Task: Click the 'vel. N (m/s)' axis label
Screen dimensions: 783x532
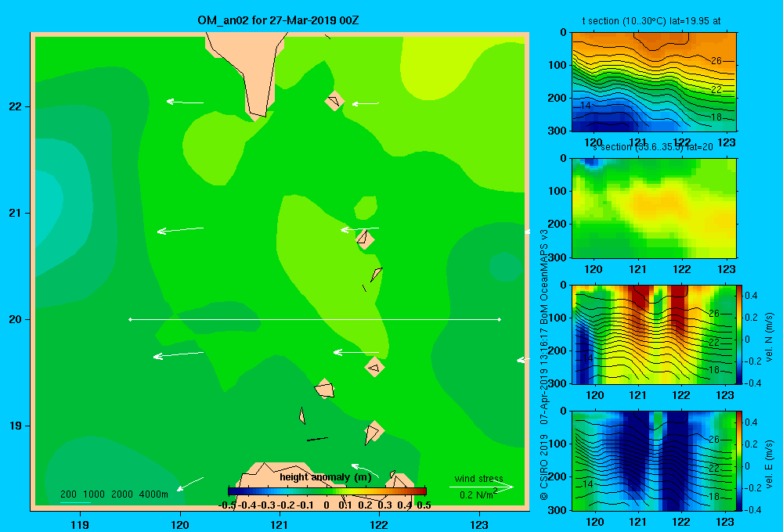Action: tap(770, 337)
